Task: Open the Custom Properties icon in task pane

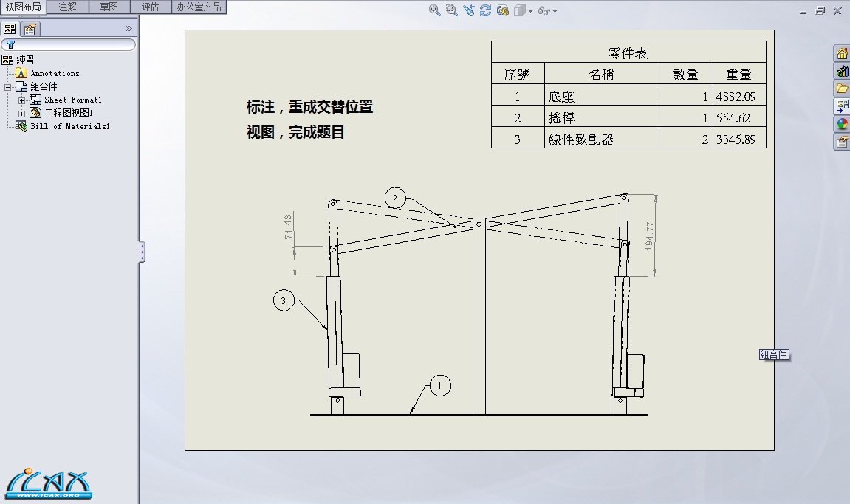Action: [x=841, y=142]
